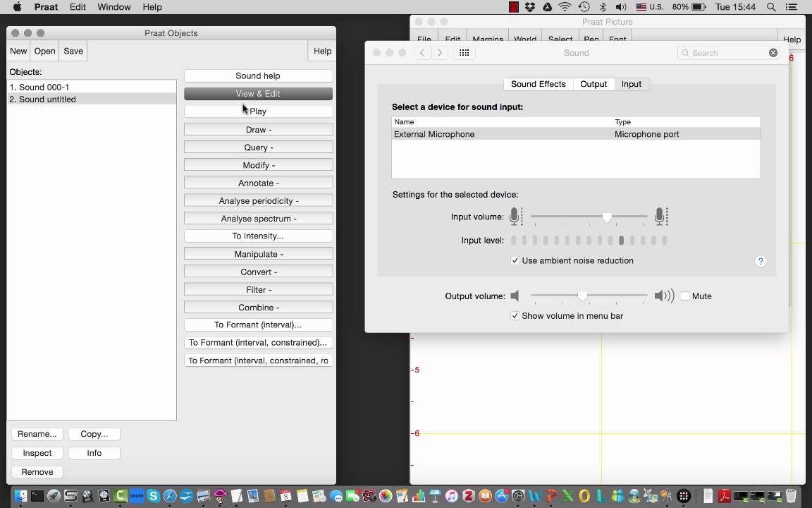
Task: Expand the Query - menu button
Action: pyautogui.click(x=259, y=147)
